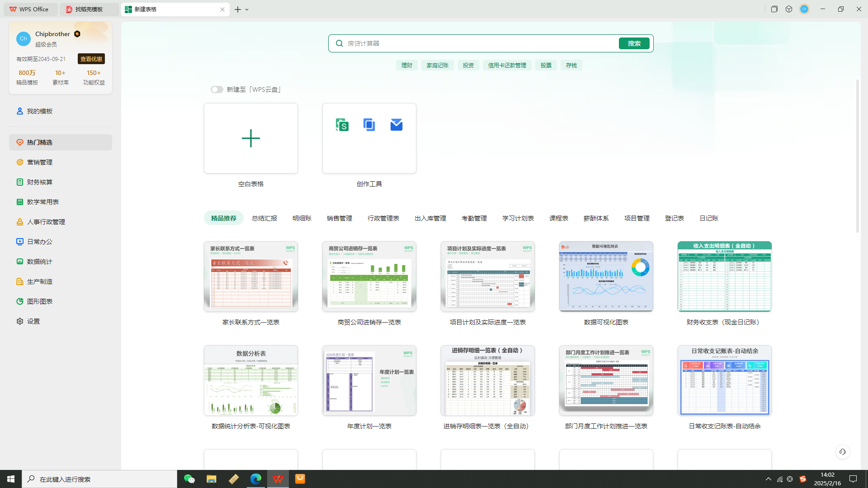Click the blue copy document icon

369,125
